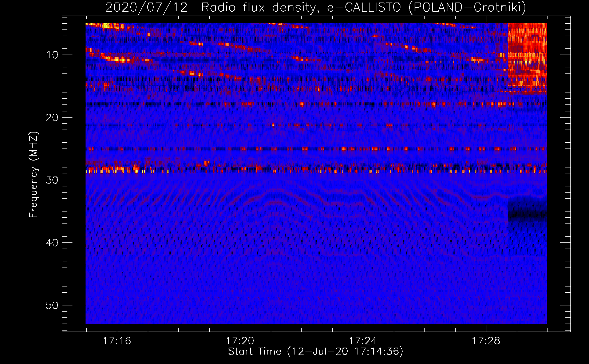Click the frequency tick label "30"
The image size is (589, 364).
click(52, 180)
